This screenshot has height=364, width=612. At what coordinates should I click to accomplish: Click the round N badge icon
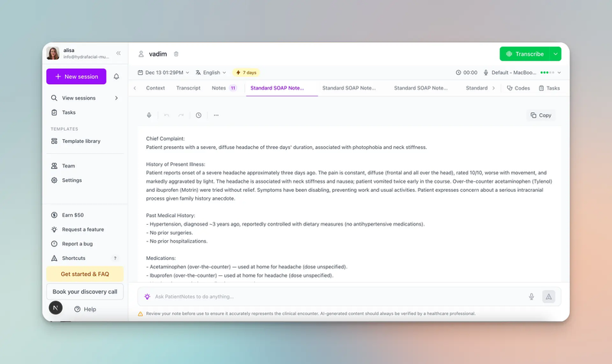click(55, 308)
